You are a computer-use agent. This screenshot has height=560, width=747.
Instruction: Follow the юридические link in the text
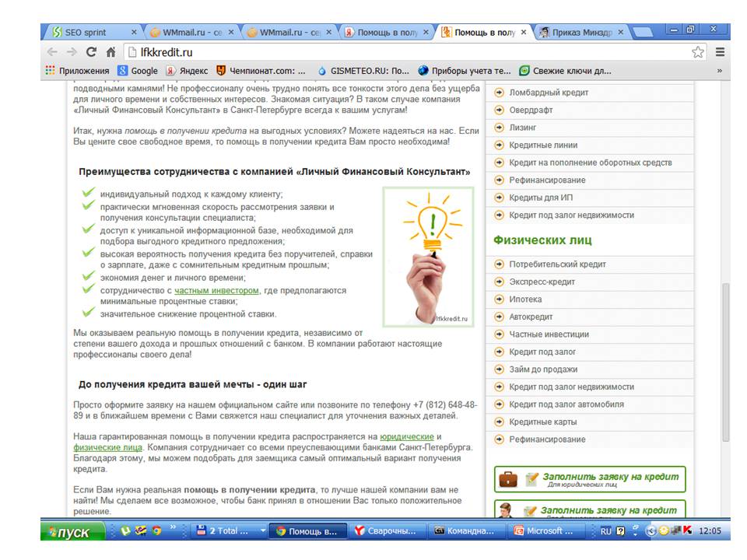(407, 436)
